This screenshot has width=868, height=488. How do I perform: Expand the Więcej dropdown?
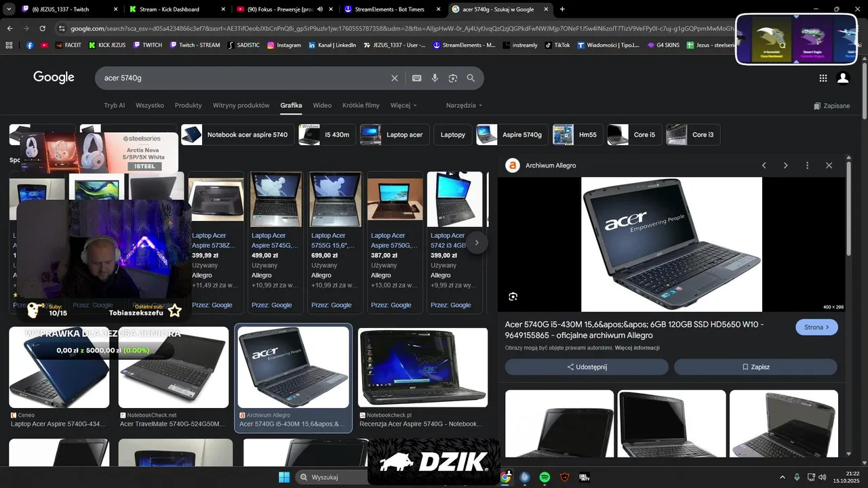[x=403, y=106]
